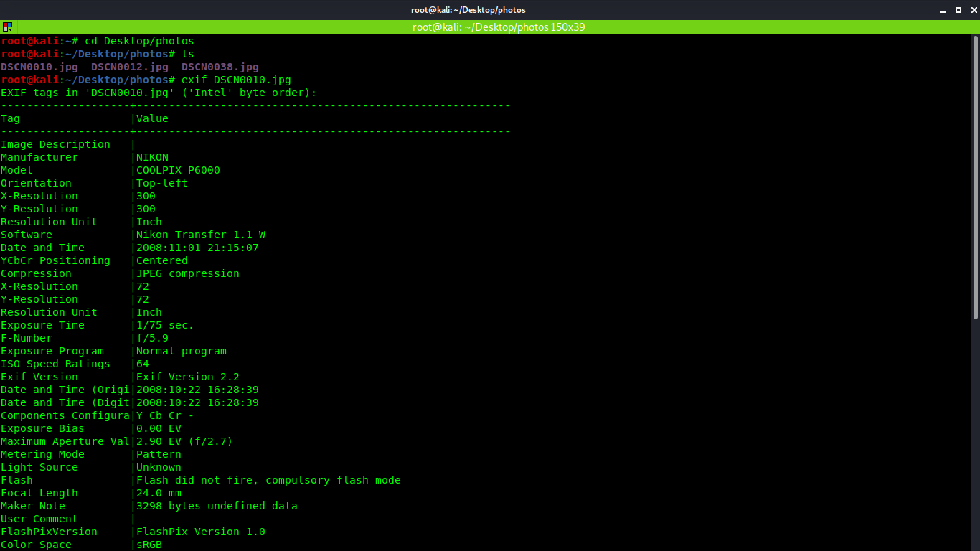Click the NIKON manufacturer value
Viewport: 980px width, 551px height.
pyautogui.click(x=152, y=157)
